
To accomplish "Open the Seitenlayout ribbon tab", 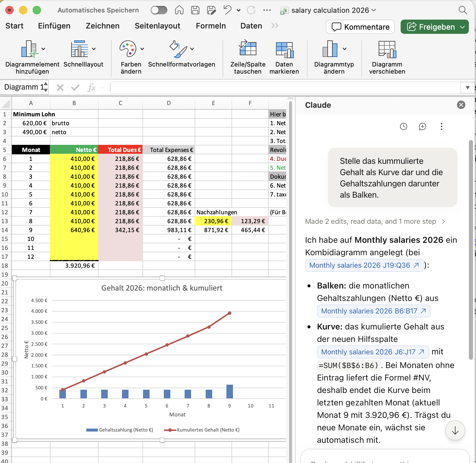I will pyautogui.click(x=157, y=26).
